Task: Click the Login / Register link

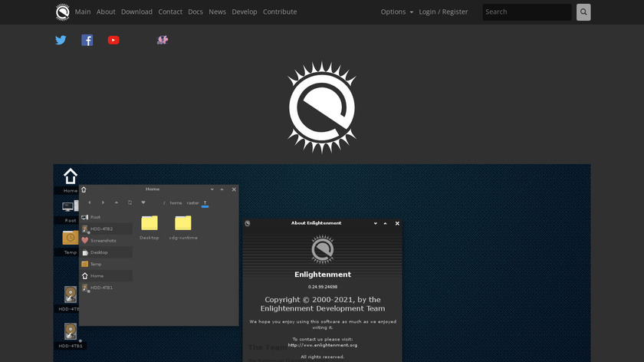Action: 443,12
